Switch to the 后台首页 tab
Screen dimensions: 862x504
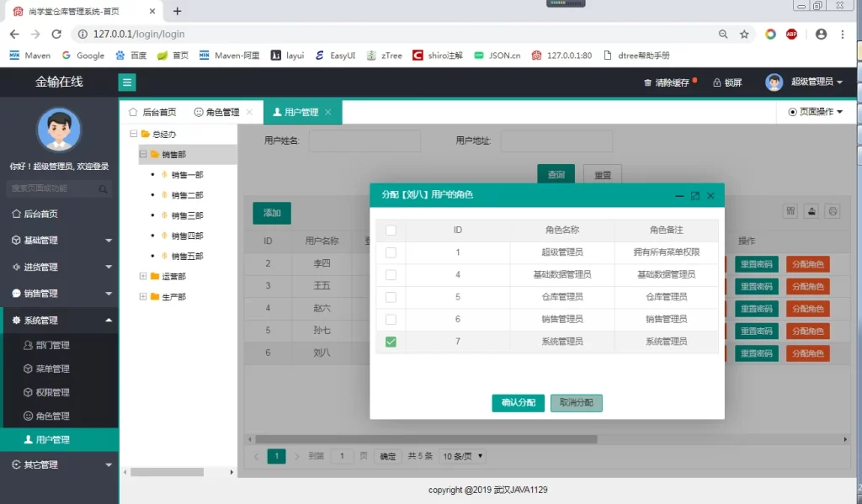coord(157,110)
